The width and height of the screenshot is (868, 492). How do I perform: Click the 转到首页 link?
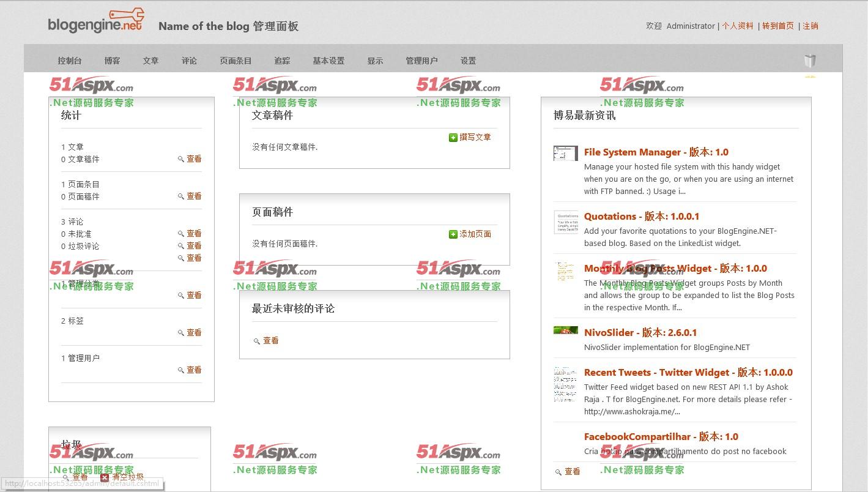point(778,26)
